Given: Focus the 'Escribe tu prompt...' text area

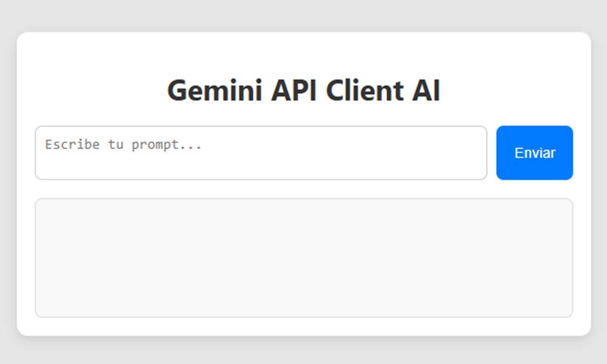Looking at the screenshot, I should [261, 153].
